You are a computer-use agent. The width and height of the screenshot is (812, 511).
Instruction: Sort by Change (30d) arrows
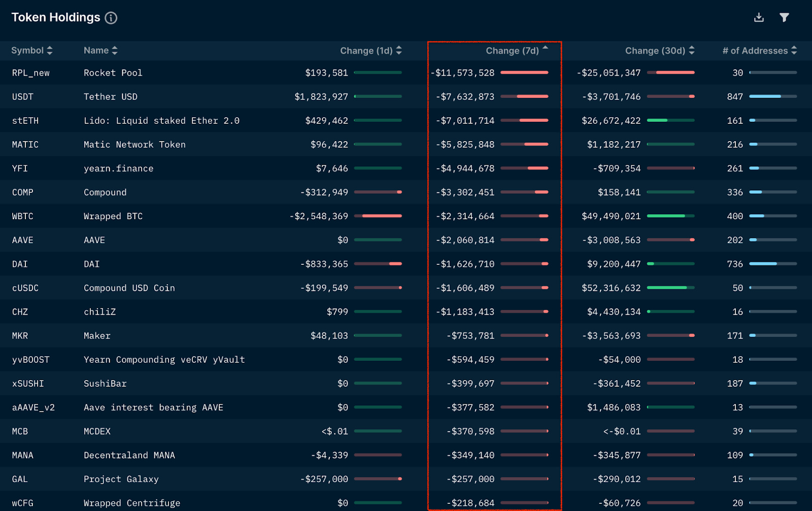coord(692,50)
